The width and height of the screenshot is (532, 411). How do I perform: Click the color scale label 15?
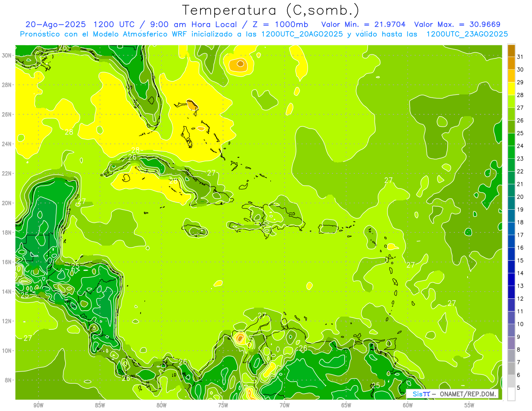(520, 261)
